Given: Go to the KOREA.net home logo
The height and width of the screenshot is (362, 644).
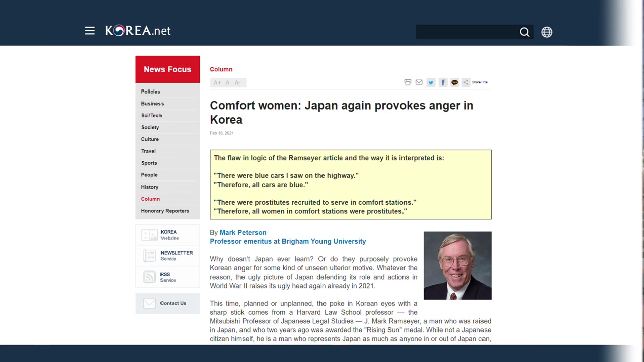Looking at the screenshot, I should (x=138, y=31).
